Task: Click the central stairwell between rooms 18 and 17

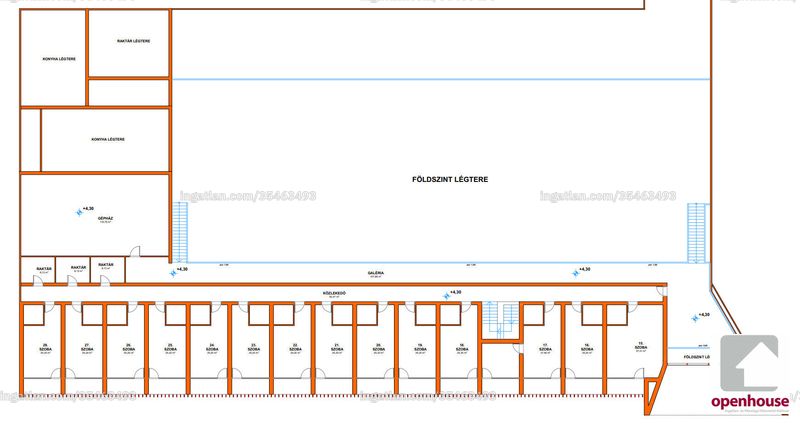Action: [x=501, y=320]
